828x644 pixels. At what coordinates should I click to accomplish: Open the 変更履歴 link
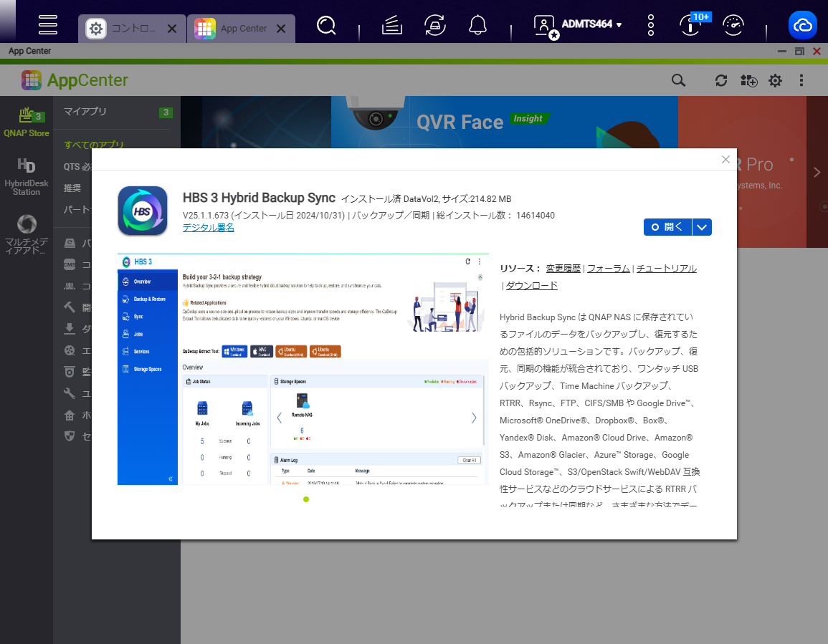coord(563,268)
